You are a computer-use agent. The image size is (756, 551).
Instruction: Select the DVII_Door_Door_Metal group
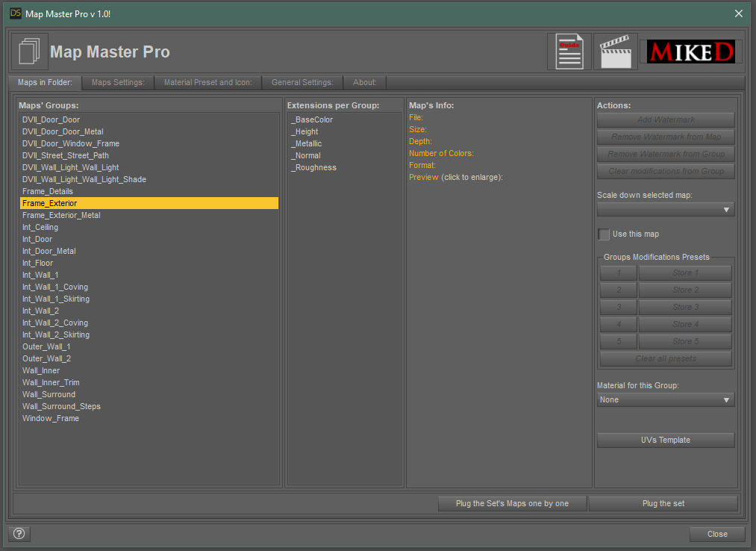click(x=149, y=131)
